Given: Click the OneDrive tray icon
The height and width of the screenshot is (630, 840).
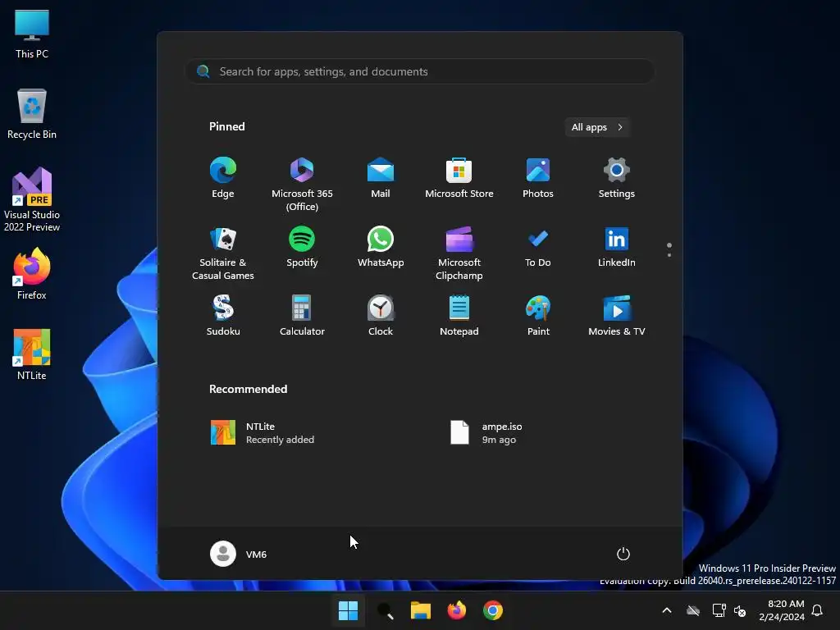Looking at the screenshot, I should pos(693,610).
